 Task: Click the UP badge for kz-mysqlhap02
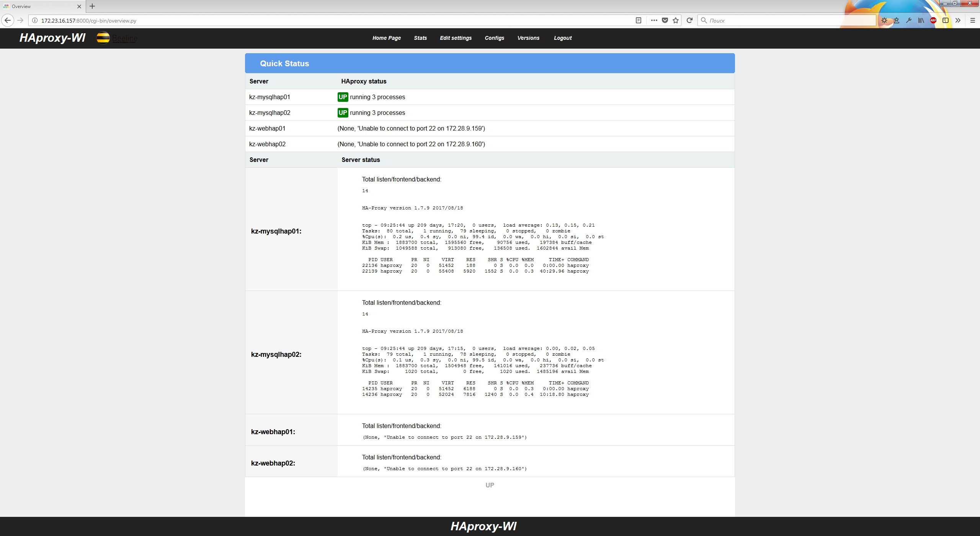[x=343, y=113]
